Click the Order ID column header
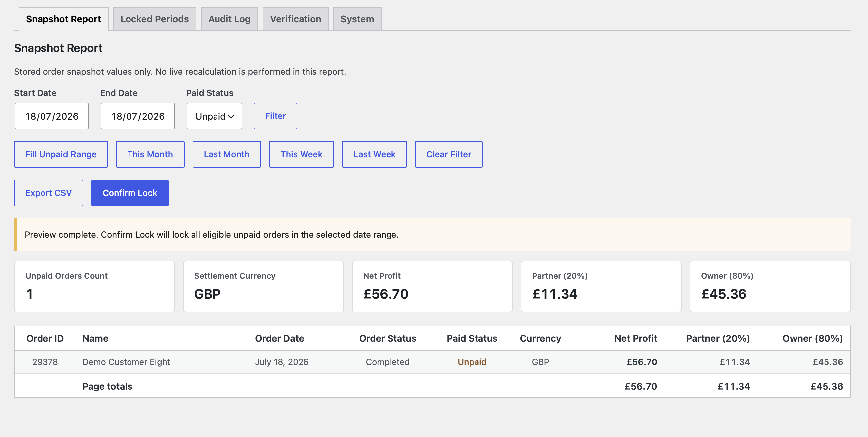Viewport: 868px width, 437px height. 45,338
